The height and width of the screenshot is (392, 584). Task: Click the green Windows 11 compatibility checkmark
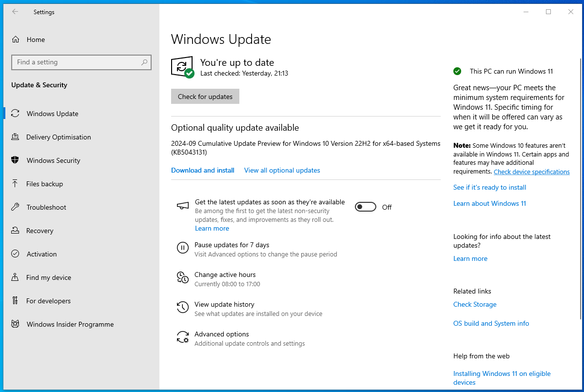(x=457, y=71)
